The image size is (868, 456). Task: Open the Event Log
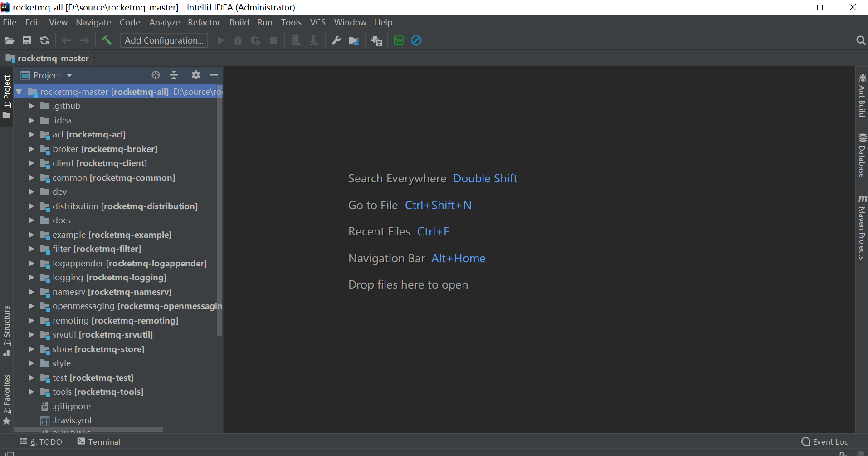point(825,441)
